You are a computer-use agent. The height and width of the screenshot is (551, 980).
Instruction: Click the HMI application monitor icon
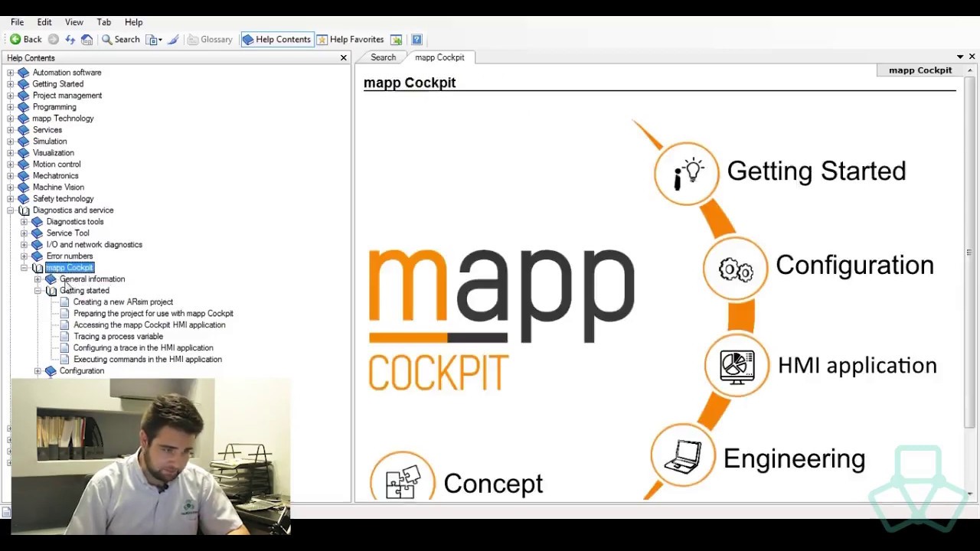coord(737,367)
